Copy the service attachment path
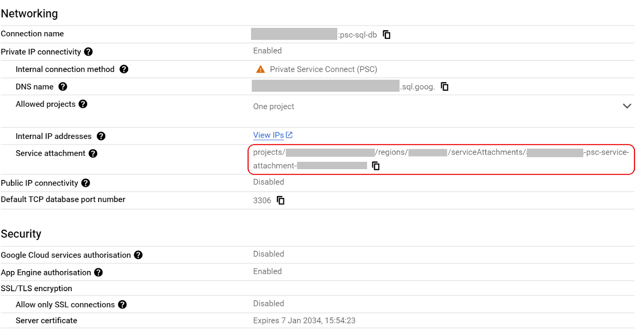The width and height of the screenshot is (644, 331). [x=376, y=166]
